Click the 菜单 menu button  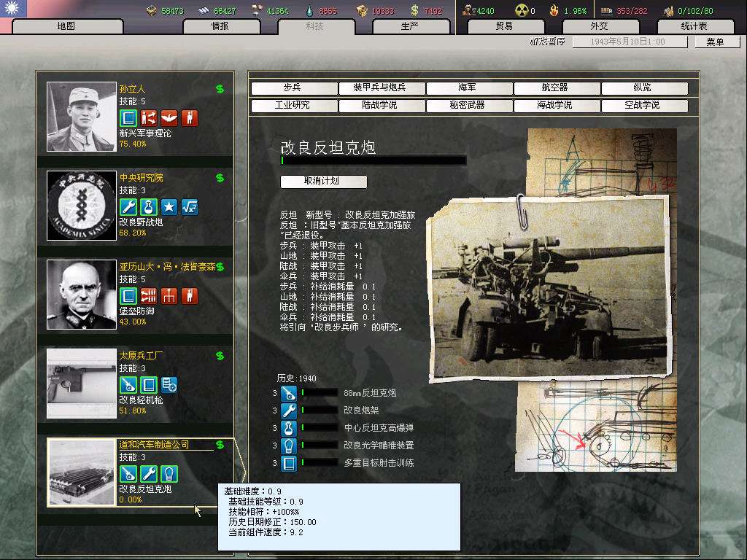[x=716, y=42]
